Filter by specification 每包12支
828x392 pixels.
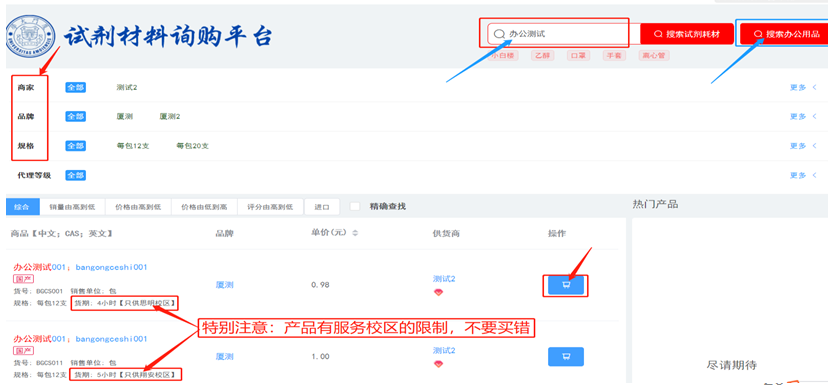pos(133,146)
